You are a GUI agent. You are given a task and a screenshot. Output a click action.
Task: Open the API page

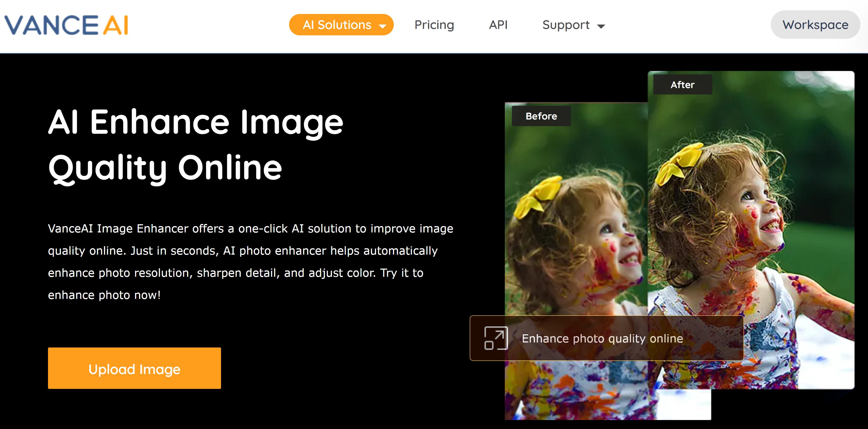[498, 25]
